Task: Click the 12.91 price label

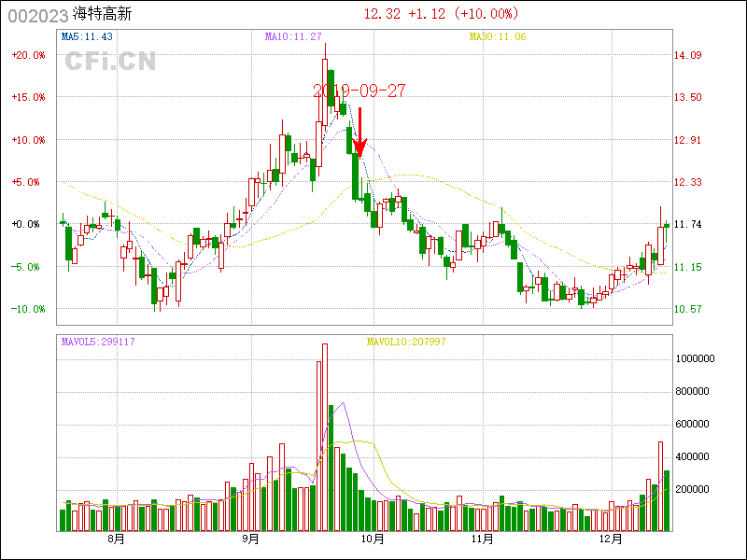Action: point(687,140)
